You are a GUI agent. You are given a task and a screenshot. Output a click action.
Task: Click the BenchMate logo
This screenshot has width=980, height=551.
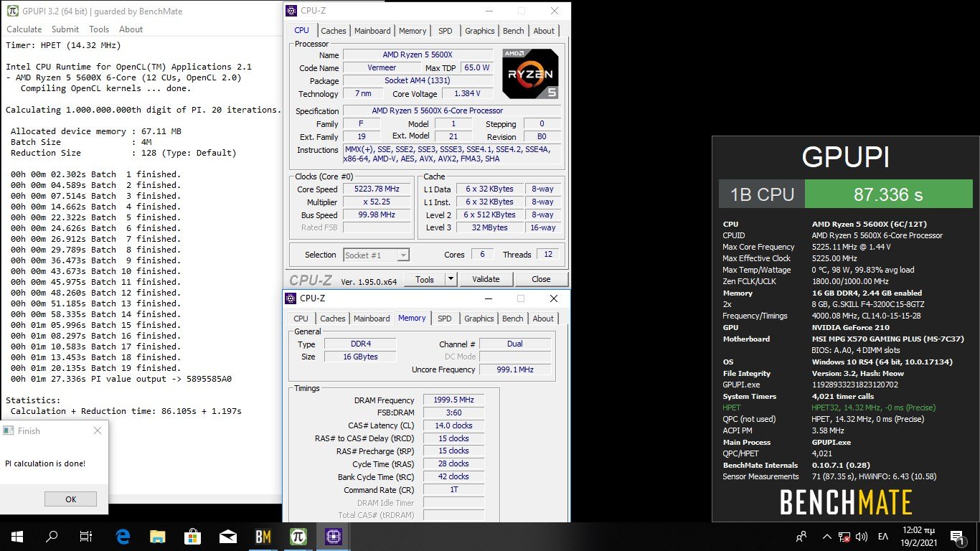point(846,502)
